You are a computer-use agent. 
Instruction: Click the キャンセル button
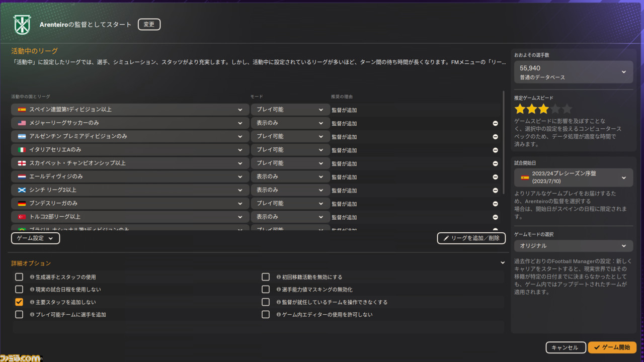(x=566, y=347)
